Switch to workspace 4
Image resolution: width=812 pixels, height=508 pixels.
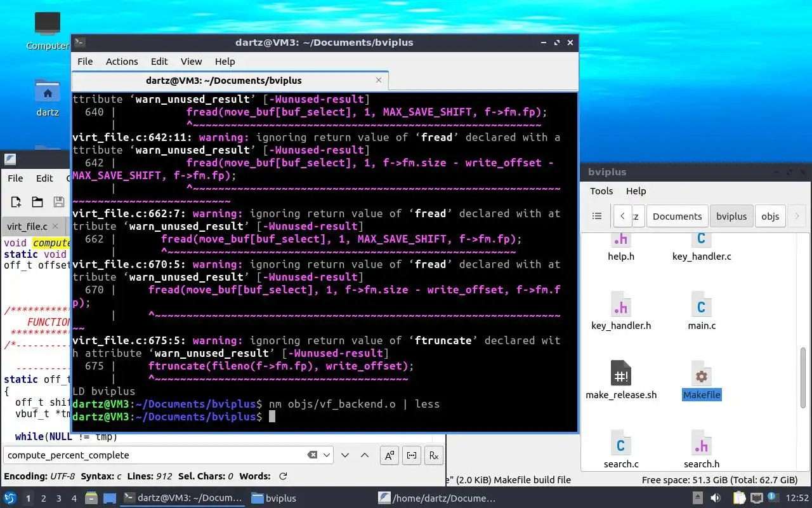[74, 498]
